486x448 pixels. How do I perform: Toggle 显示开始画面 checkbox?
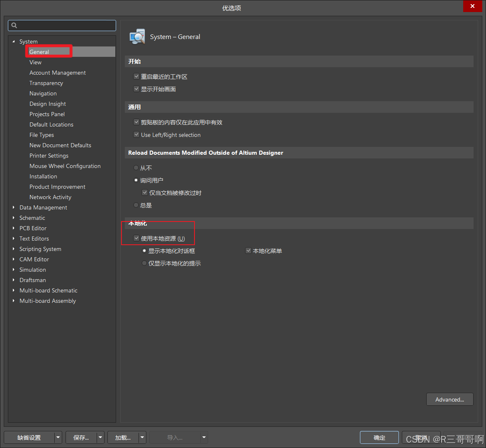coord(136,89)
